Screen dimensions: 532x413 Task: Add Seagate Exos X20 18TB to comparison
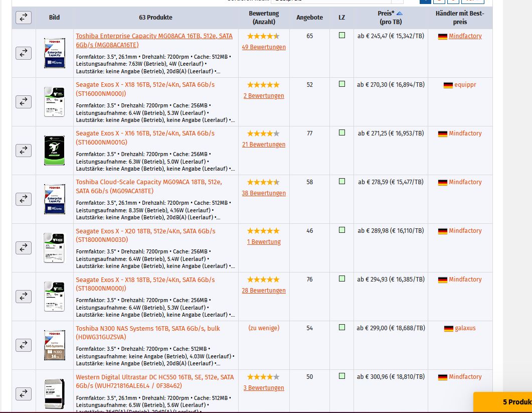tap(24, 247)
